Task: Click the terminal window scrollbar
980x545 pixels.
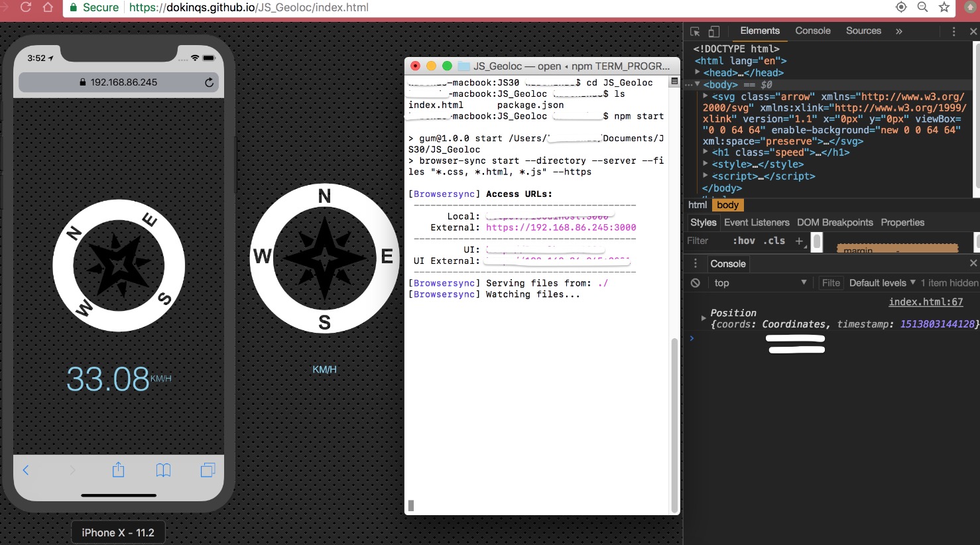Action: coord(675,424)
